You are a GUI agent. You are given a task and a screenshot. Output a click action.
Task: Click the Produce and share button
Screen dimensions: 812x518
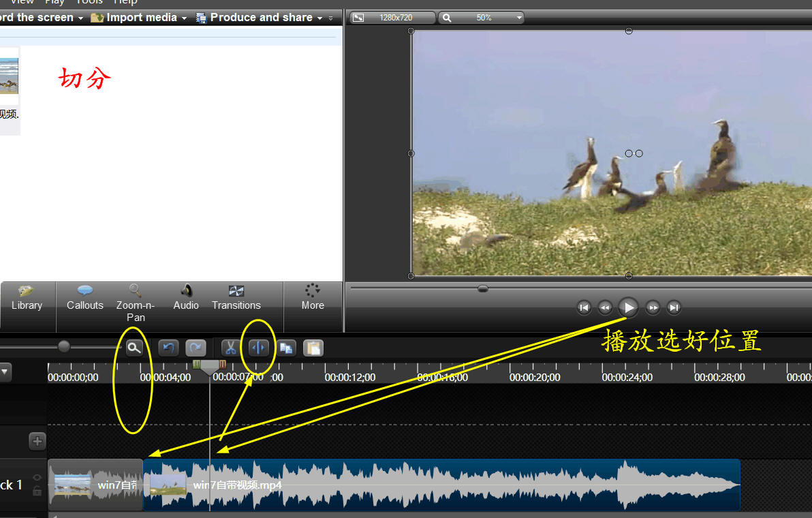[x=254, y=18]
